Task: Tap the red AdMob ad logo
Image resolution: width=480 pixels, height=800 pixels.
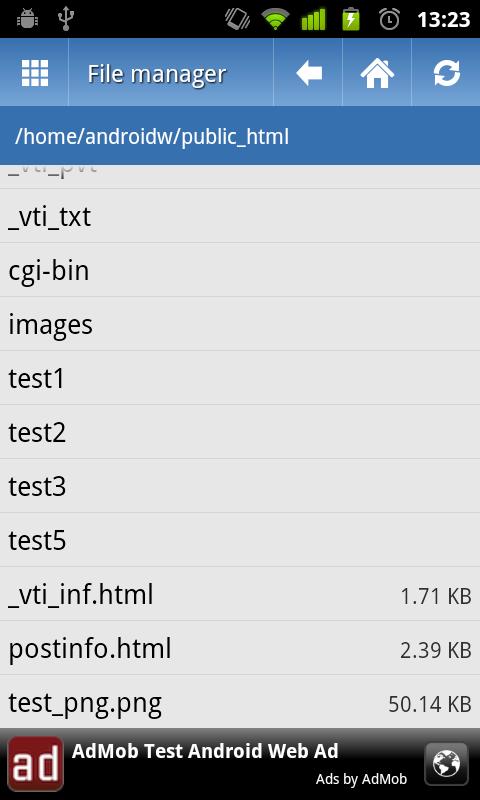Action: coord(36,764)
